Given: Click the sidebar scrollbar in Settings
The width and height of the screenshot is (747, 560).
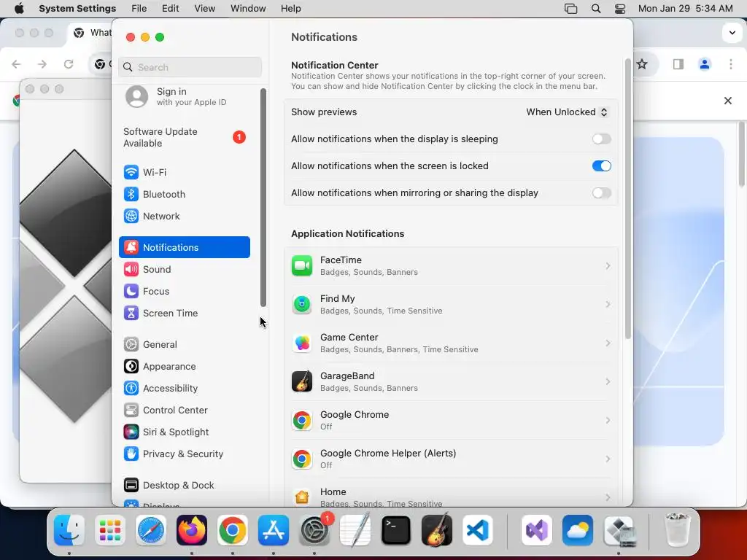Looking at the screenshot, I should 263,198.
